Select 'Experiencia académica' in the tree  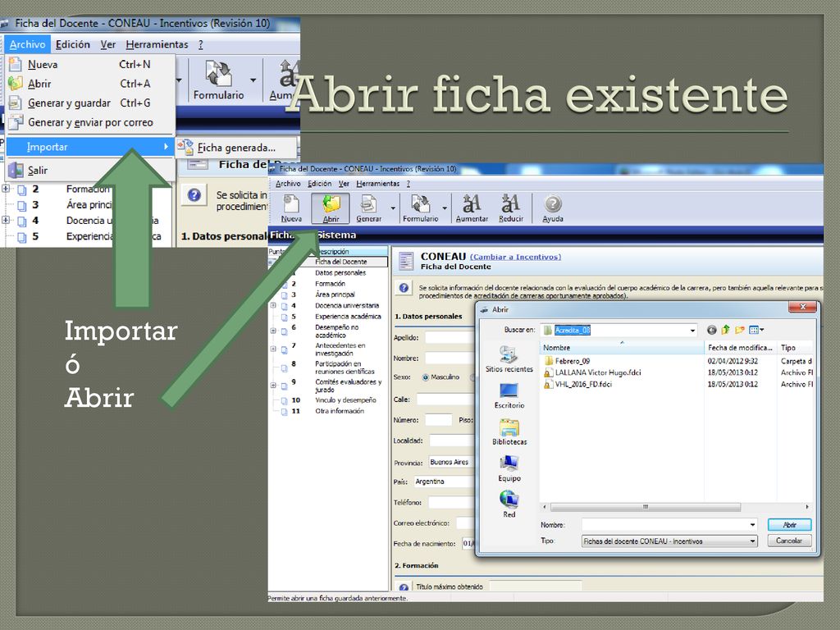[348, 316]
